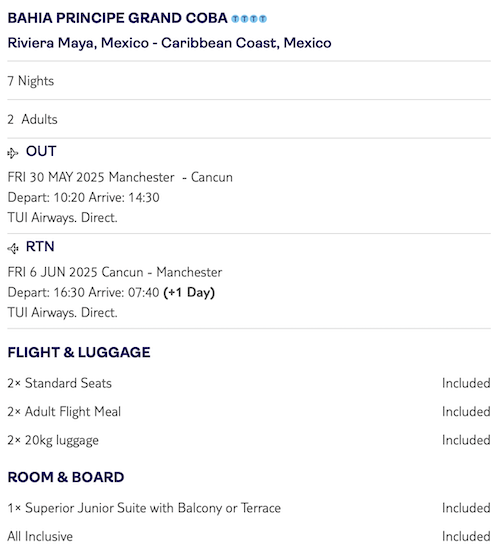Click the (+1 Day) arrival note
This screenshot has height=557, width=500.
pos(189,293)
